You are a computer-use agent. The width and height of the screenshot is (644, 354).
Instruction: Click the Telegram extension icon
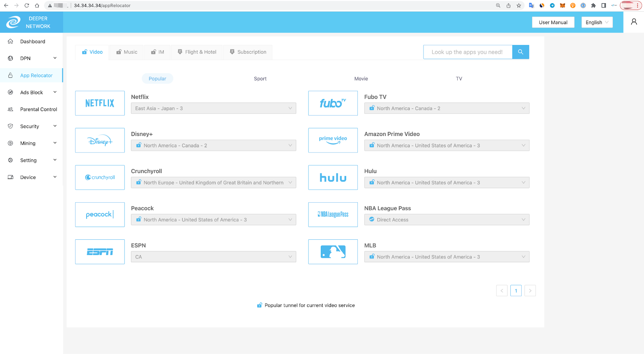[552, 6]
